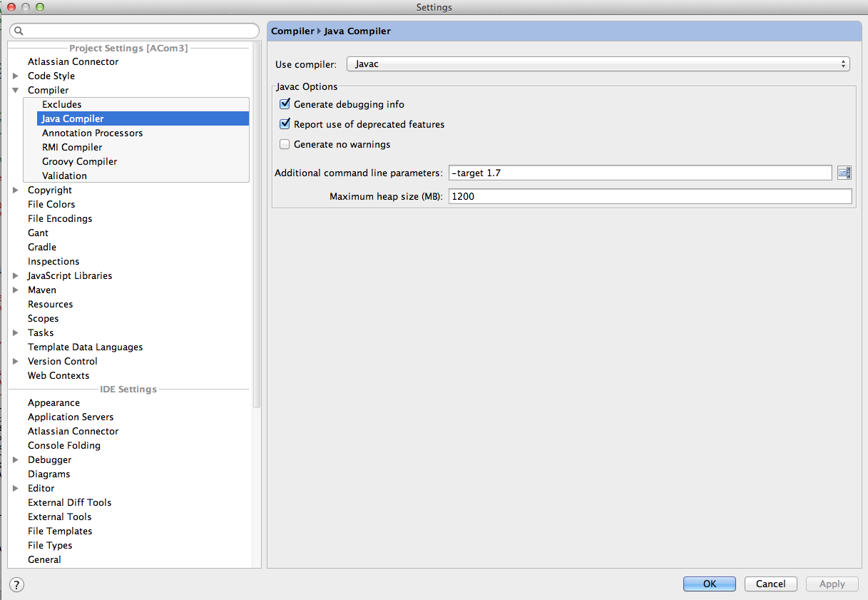
Task: Expand the Maven node
Action: coord(16,290)
